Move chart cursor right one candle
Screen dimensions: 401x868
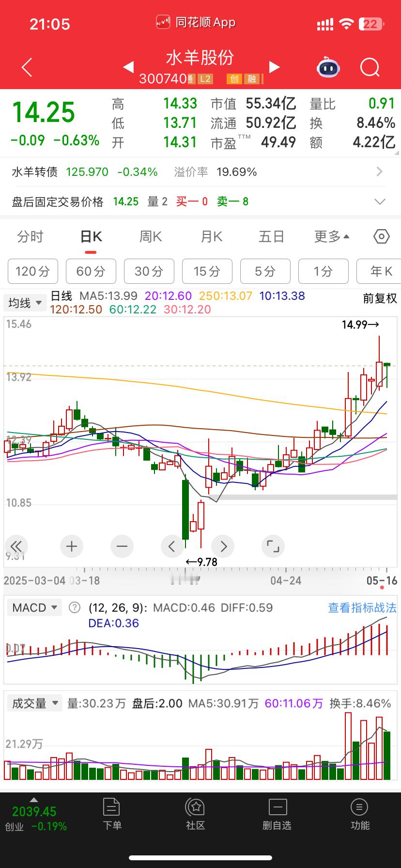point(223,546)
